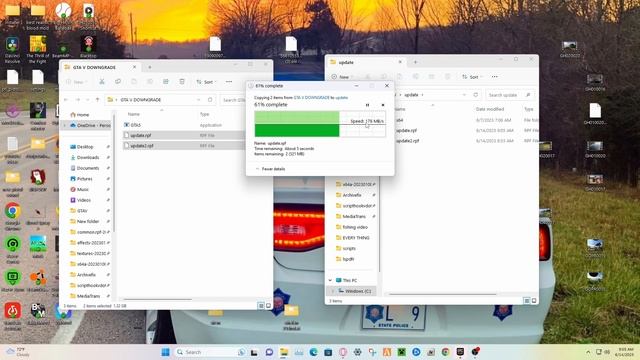This screenshot has height=360, width=640.
Task: Open Sort dropdown in GTA V DOWNGRADE window
Action: click(x=207, y=82)
